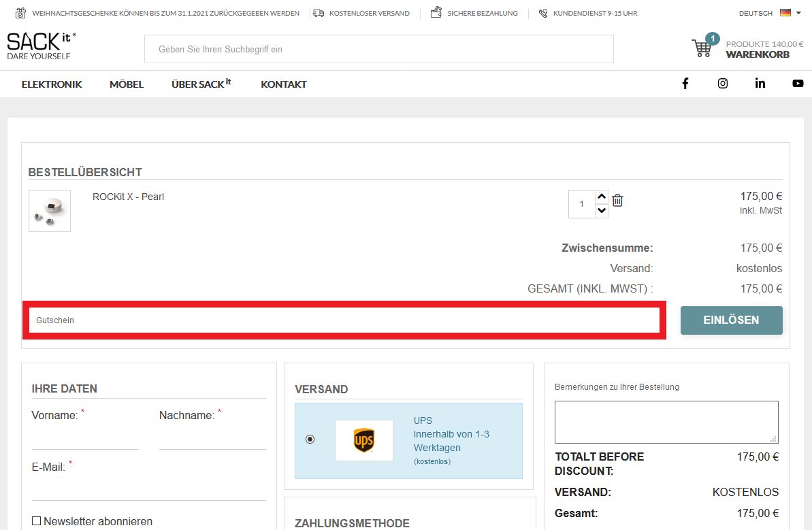This screenshot has width=812, height=530.
Task: Open the shopping cart icon
Action: point(702,48)
